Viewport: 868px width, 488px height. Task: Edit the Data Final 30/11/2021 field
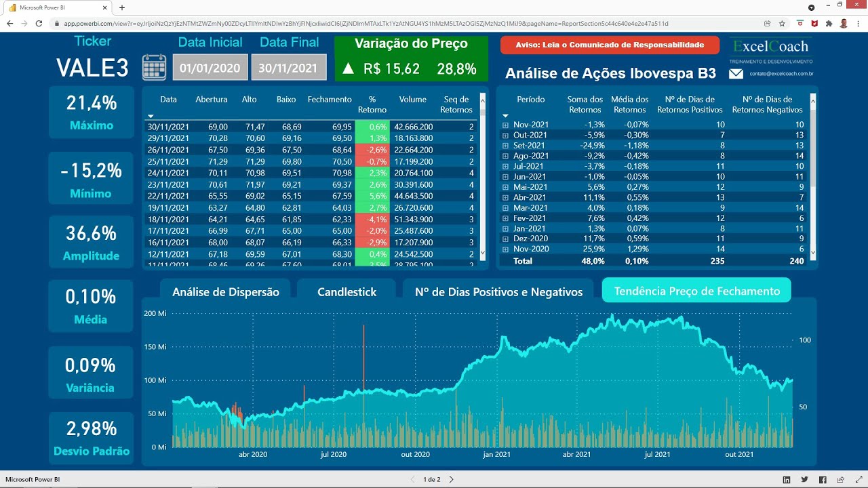pos(289,68)
